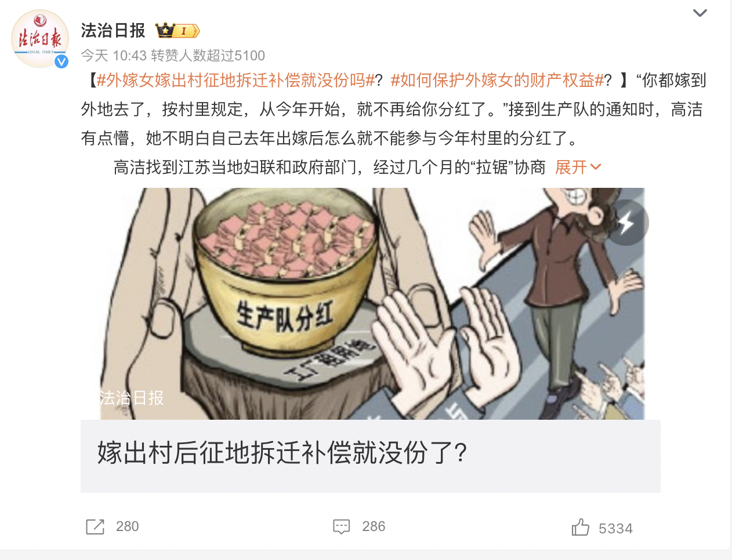Click the like count 5334

pyautogui.click(x=615, y=529)
